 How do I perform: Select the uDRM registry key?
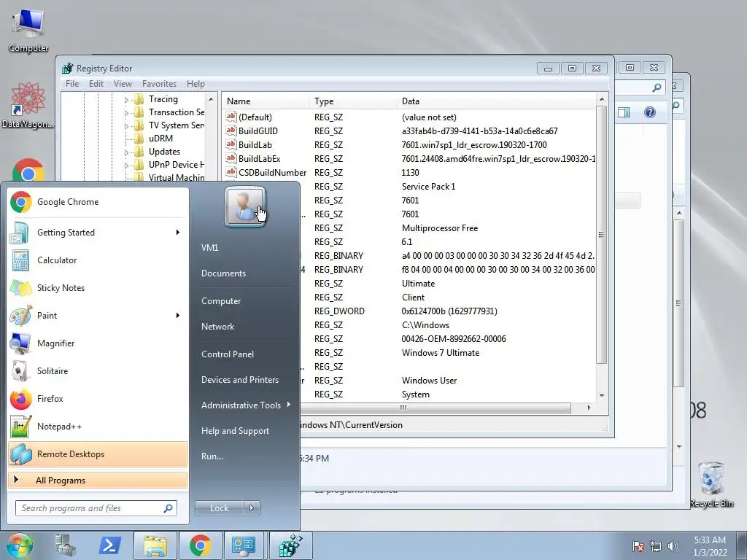click(160, 139)
